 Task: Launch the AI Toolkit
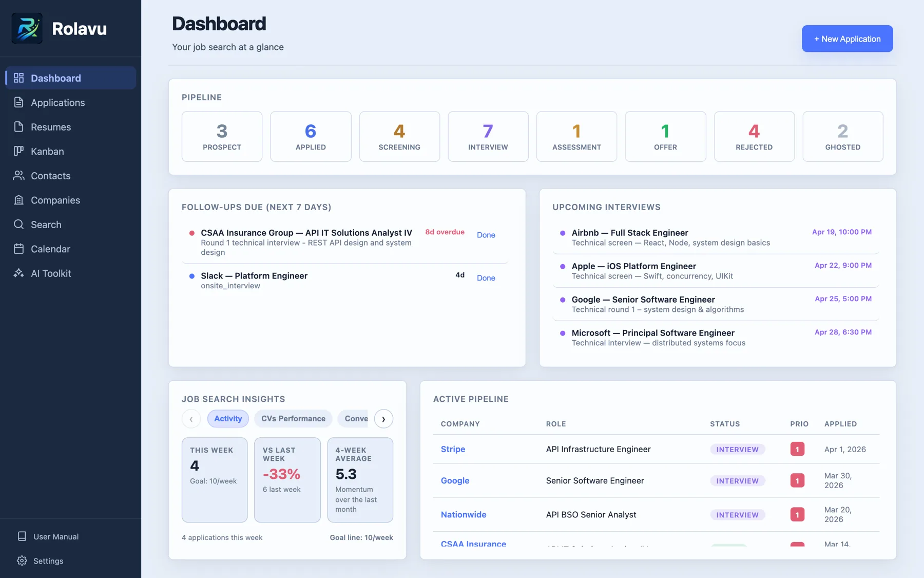18,273
